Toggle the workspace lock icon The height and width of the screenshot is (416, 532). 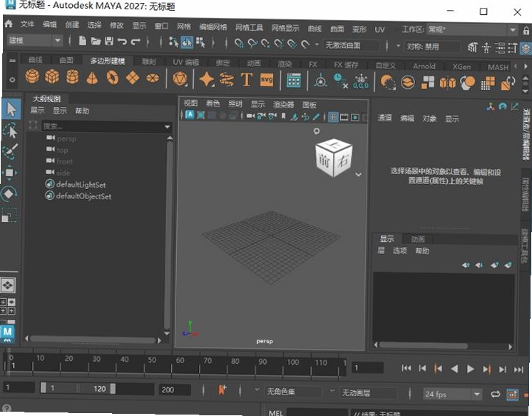(526, 31)
